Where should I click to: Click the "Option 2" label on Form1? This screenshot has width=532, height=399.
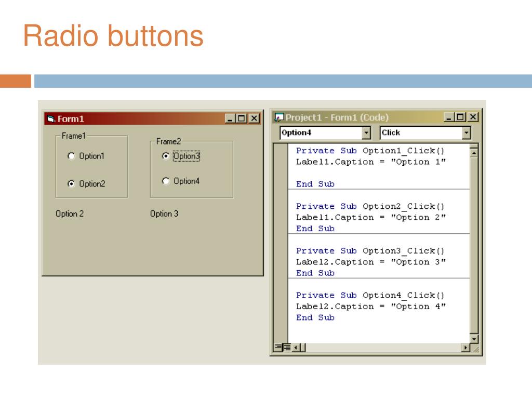tap(70, 214)
